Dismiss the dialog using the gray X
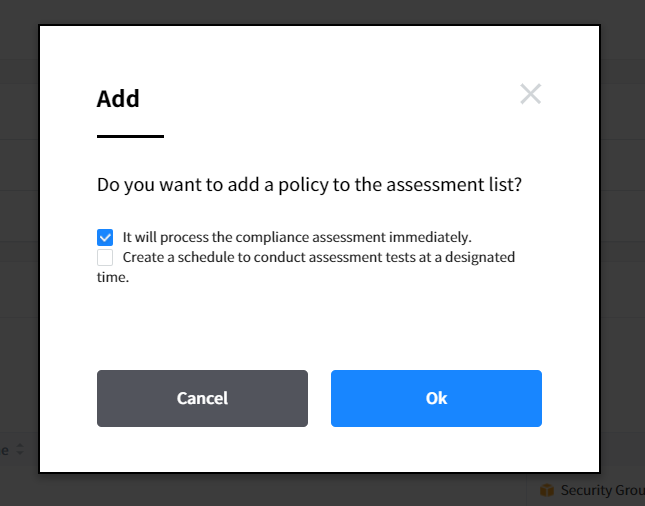The height and width of the screenshot is (506, 645). point(530,95)
